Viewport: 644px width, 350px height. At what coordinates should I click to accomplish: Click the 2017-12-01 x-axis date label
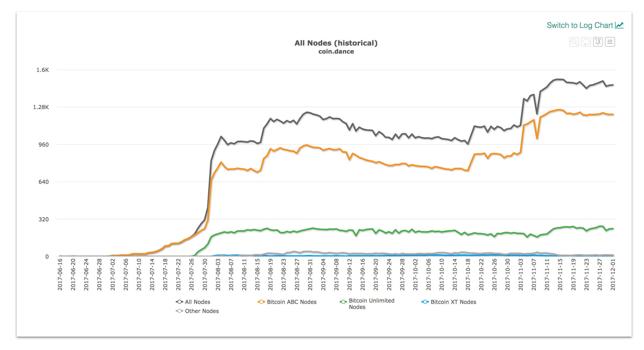pyautogui.click(x=613, y=275)
